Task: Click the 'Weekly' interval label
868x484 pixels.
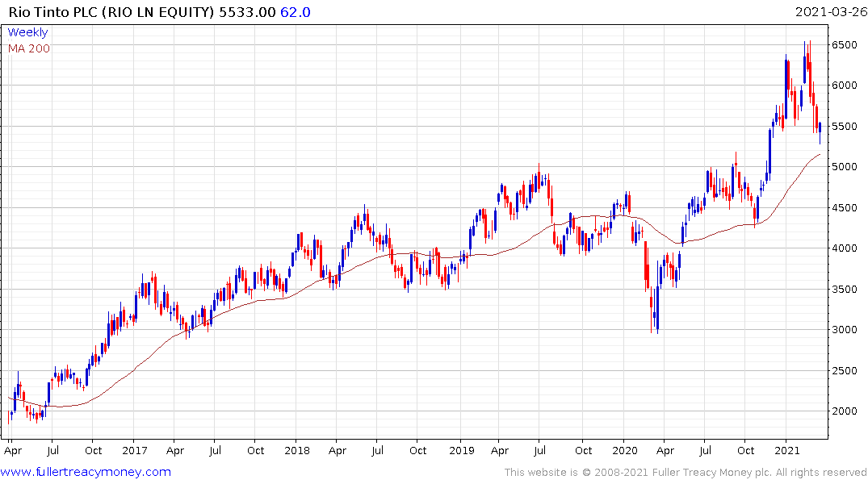Action: [27, 32]
